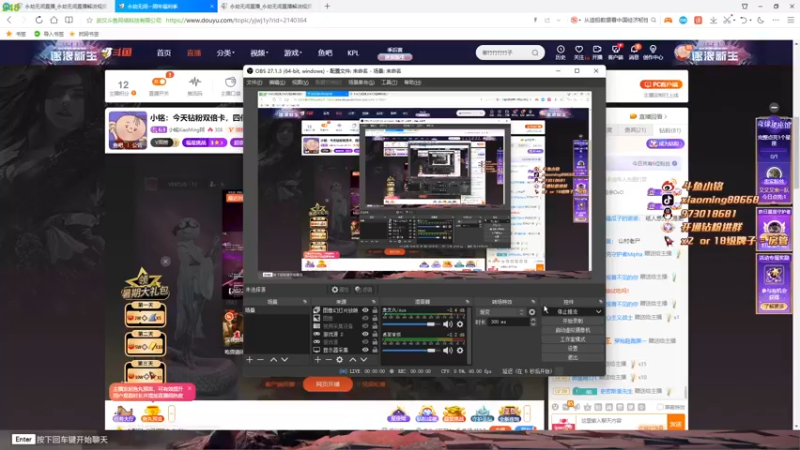Open the Tools menu in OBS
The height and width of the screenshot is (450, 800).
click(x=389, y=83)
